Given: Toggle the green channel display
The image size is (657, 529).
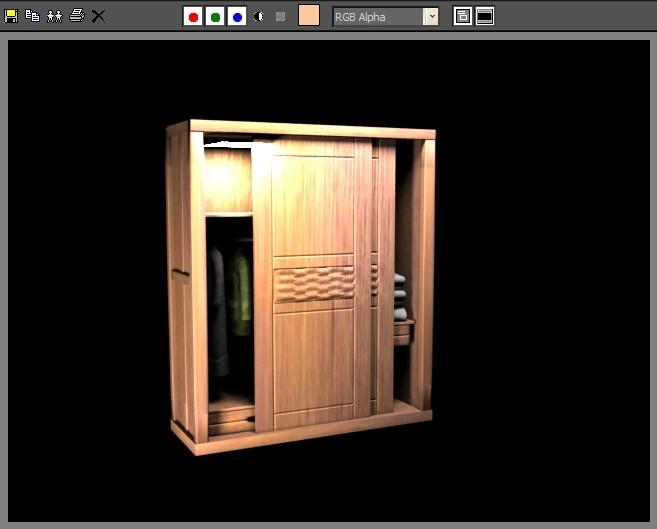Looking at the screenshot, I should (215, 17).
